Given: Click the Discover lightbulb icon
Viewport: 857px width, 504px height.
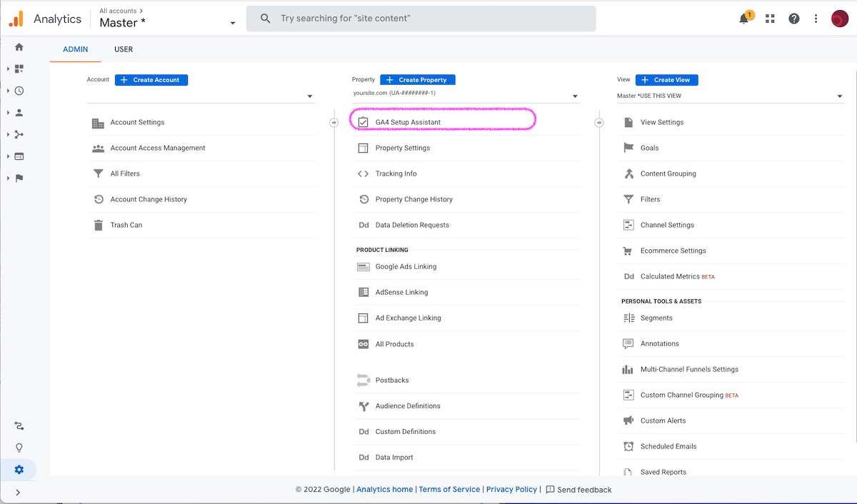Looking at the screenshot, I should (19, 448).
